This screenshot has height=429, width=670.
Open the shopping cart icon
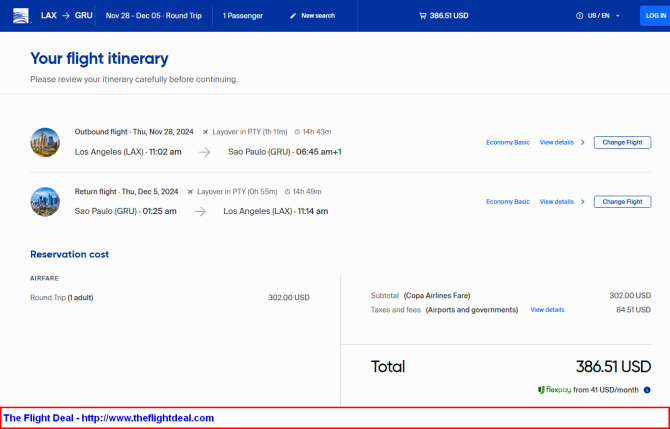point(423,16)
